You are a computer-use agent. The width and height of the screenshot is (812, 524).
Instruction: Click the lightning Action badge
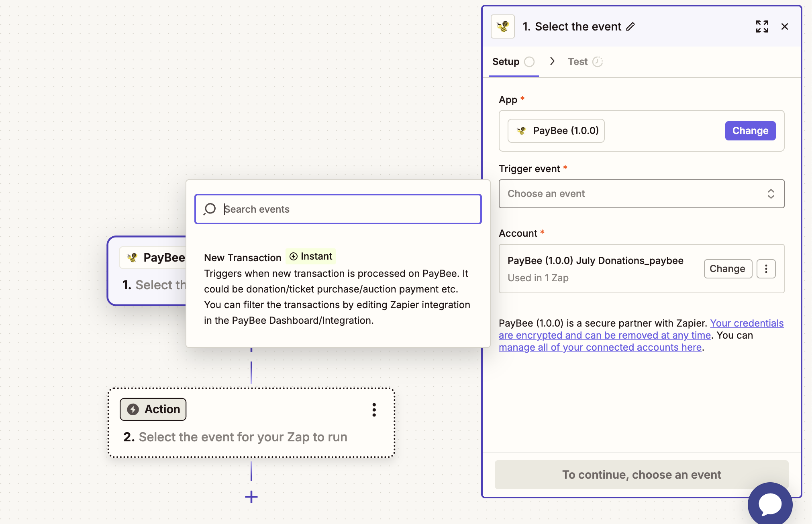[153, 409]
